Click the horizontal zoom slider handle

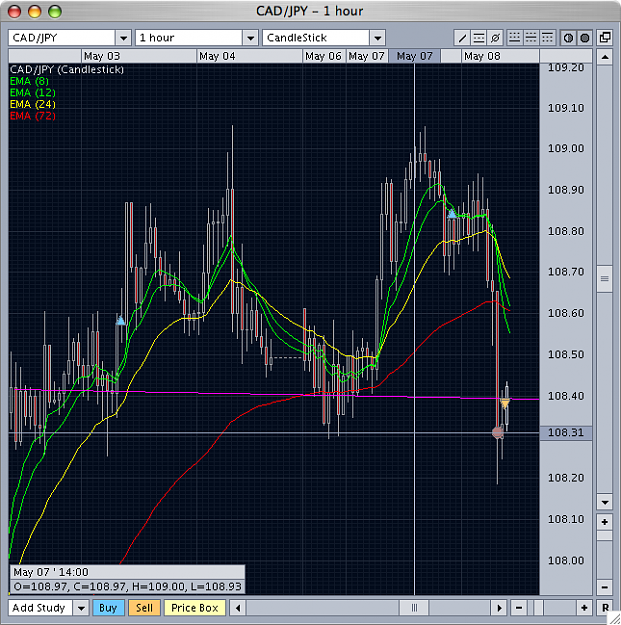538,608
